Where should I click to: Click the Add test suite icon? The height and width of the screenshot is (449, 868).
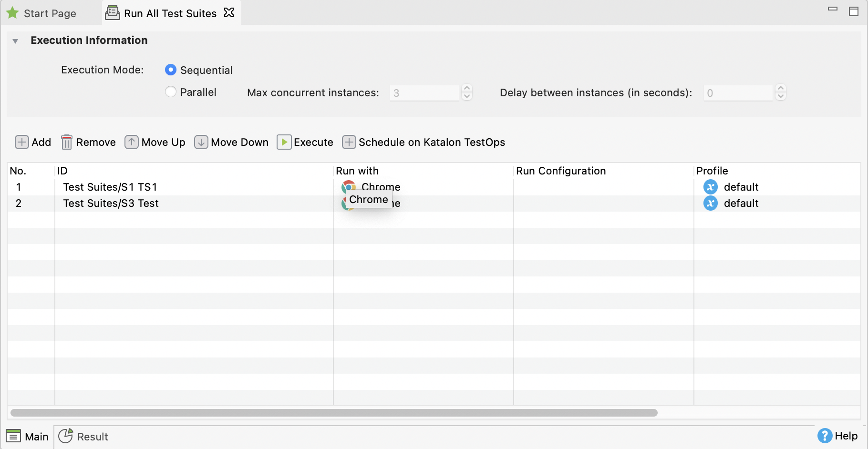click(x=22, y=142)
